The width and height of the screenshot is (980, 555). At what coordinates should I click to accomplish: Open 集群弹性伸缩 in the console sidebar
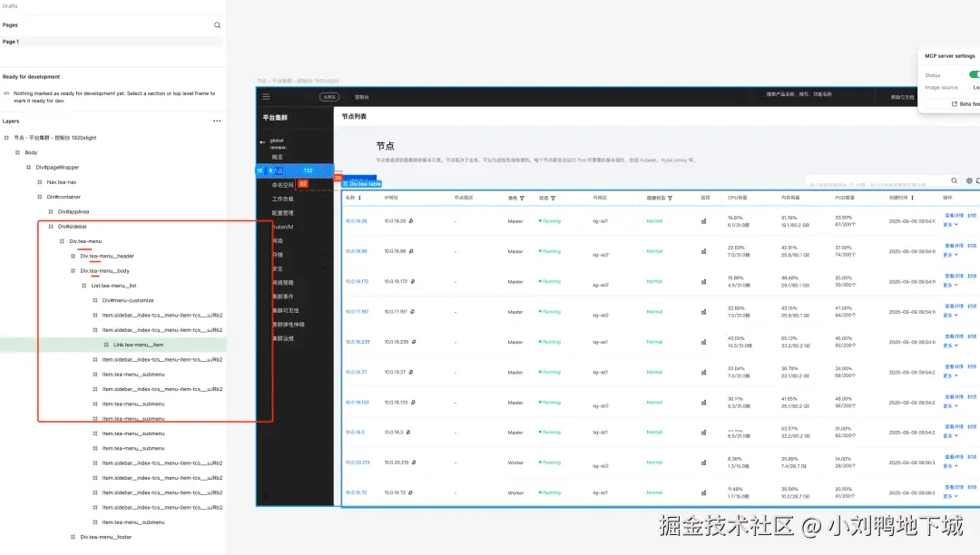click(289, 325)
